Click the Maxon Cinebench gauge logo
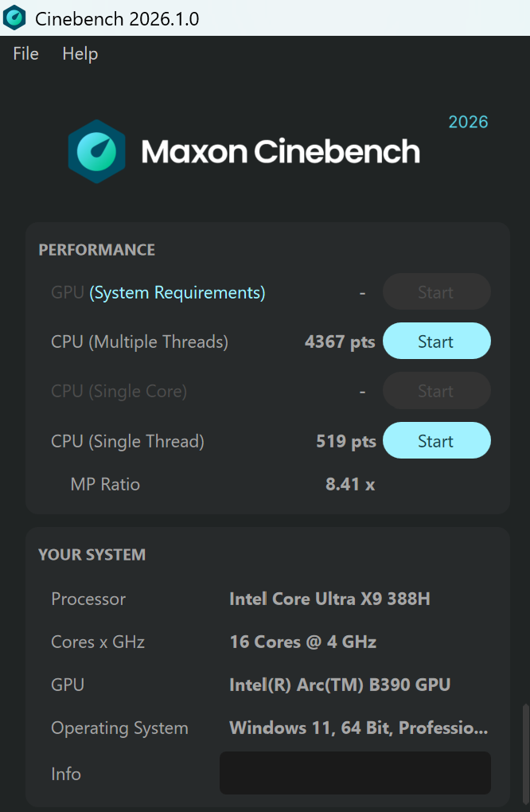Image resolution: width=530 pixels, height=812 pixels. (96, 151)
